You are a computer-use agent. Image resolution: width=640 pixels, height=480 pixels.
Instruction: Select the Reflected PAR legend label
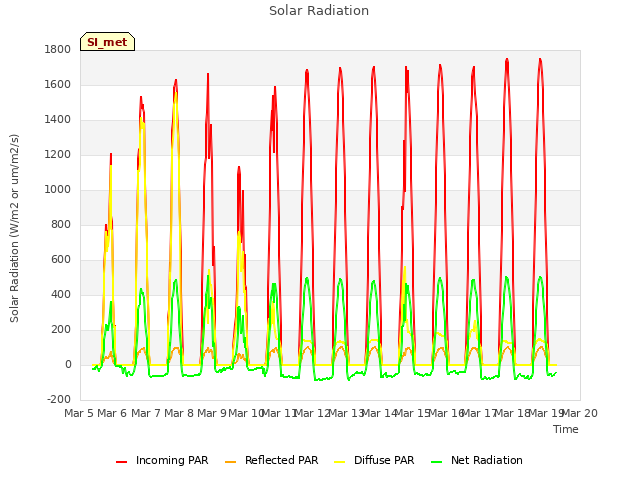(x=281, y=460)
